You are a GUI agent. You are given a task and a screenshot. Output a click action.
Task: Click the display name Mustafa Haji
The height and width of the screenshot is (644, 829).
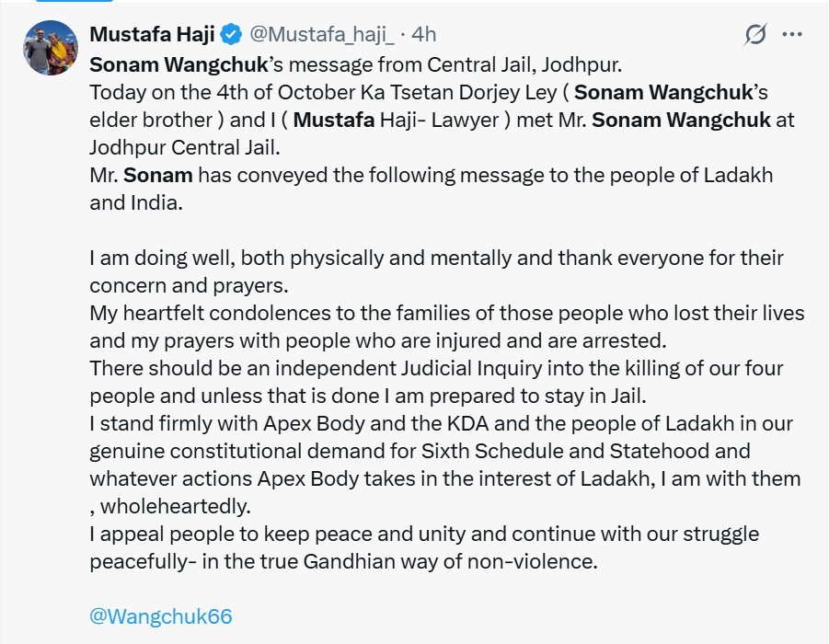(x=152, y=35)
